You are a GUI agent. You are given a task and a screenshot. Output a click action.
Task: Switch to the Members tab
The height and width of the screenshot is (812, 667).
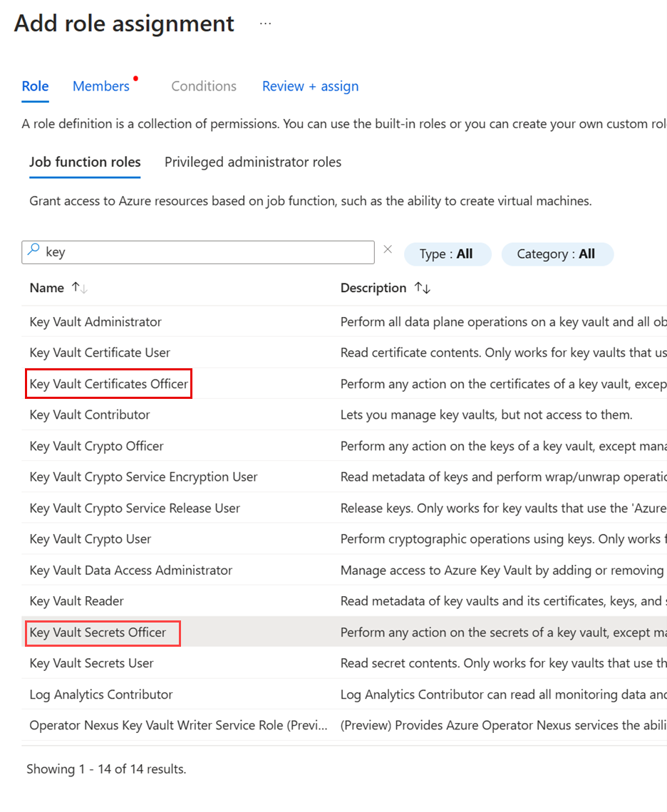tap(101, 86)
